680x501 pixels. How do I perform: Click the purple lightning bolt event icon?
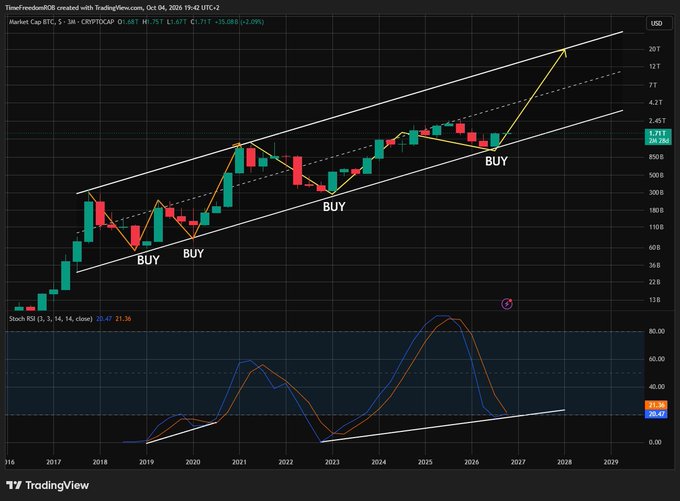pos(507,304)
